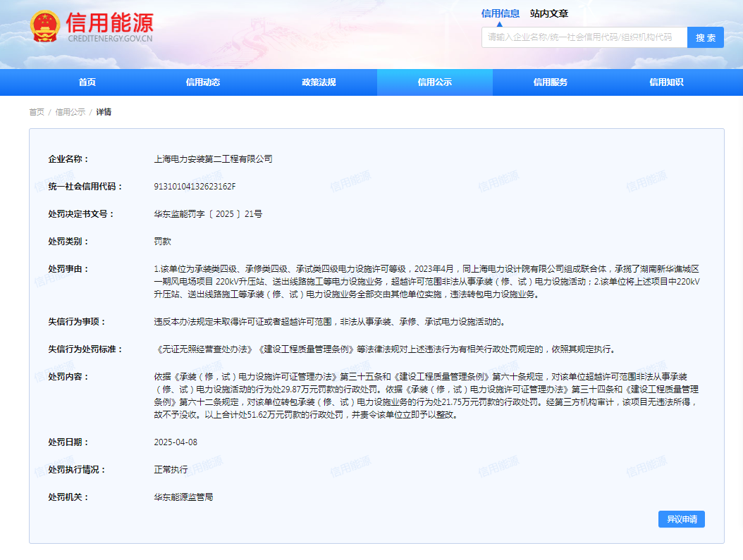Select penalty date 2025-04-08
743x560 pixels.
176,442
